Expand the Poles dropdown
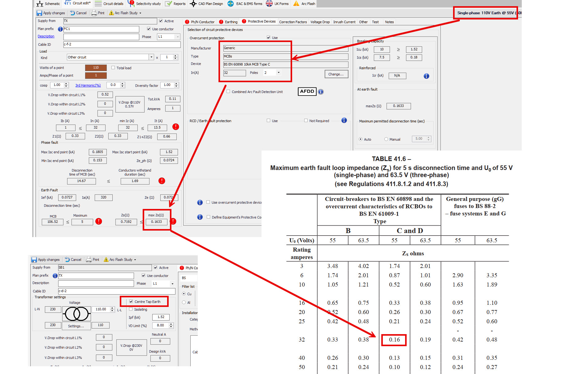 [x=279, y=73]
